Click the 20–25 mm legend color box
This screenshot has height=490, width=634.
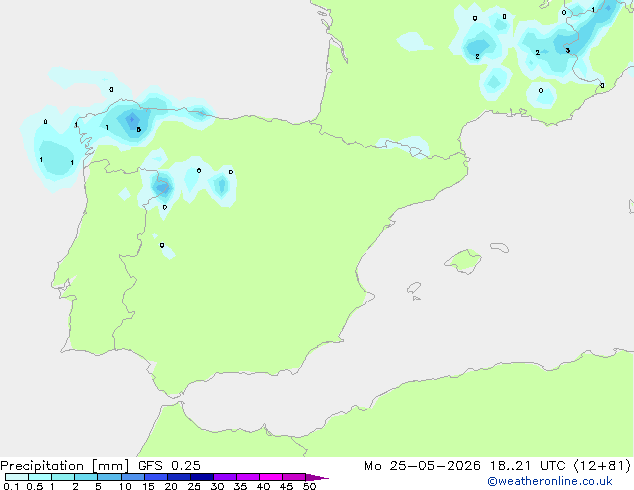(x=179, y=477)
